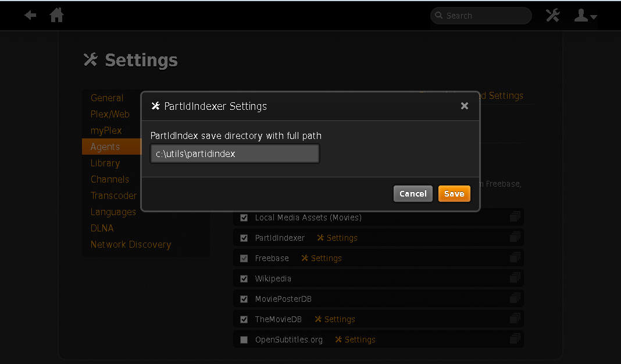The image size is (621, 364).
Task: Open settings via the wrench icon top right
Action: coord(552,15)
